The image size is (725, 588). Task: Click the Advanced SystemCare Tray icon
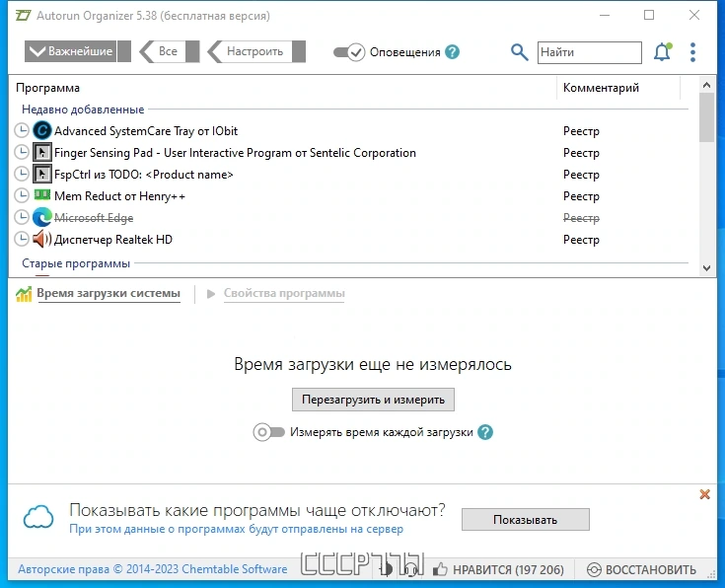pyautogui.click(x=42, y=131)
